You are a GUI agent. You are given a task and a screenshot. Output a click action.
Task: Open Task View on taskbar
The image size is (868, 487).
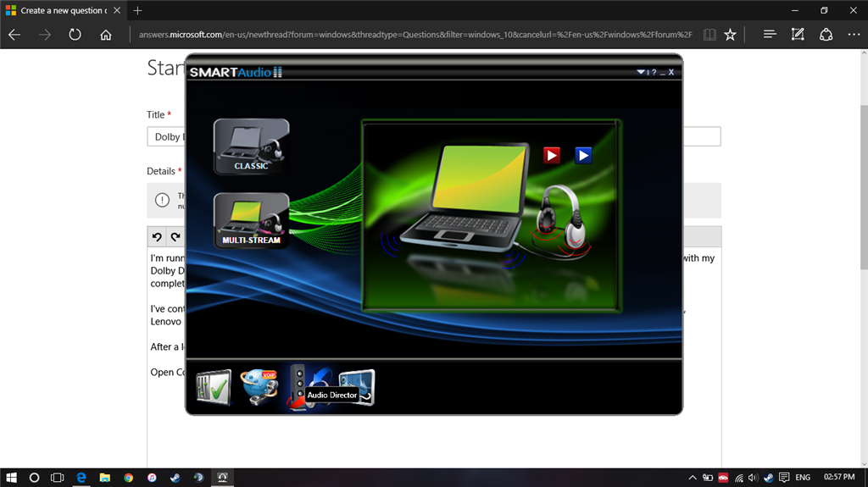point(57,478)
